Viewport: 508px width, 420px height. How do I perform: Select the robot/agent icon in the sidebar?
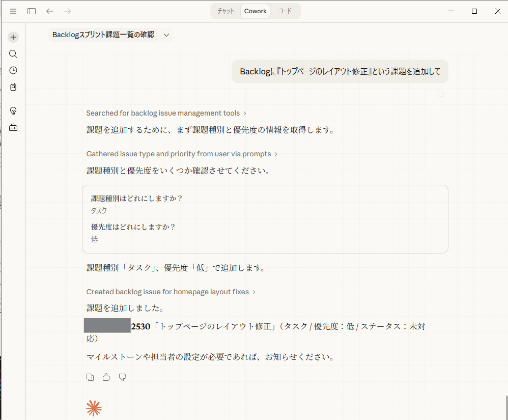tap(13, 87)
